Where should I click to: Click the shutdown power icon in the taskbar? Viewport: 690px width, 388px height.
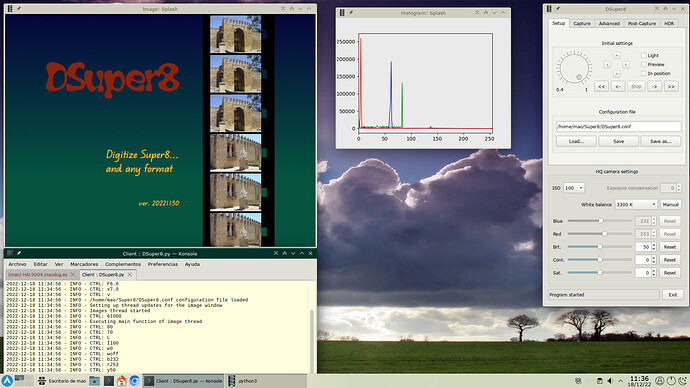coord(671,381)
